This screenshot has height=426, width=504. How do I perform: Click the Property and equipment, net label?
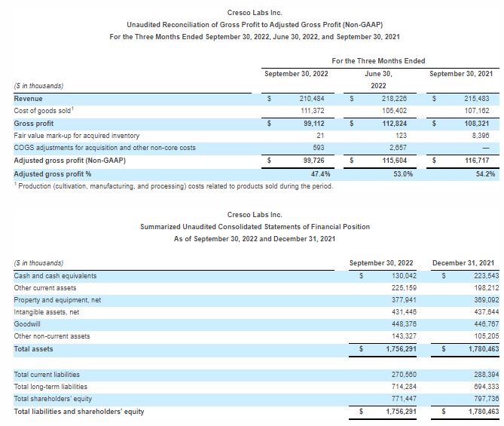(x=57, y=300)
